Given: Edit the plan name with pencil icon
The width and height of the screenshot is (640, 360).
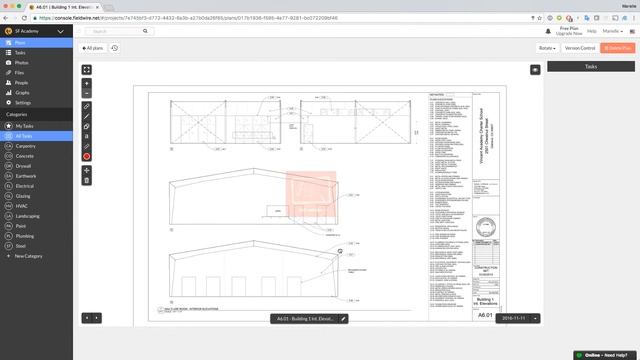Looking at the screenshot, I should (343, 319).
